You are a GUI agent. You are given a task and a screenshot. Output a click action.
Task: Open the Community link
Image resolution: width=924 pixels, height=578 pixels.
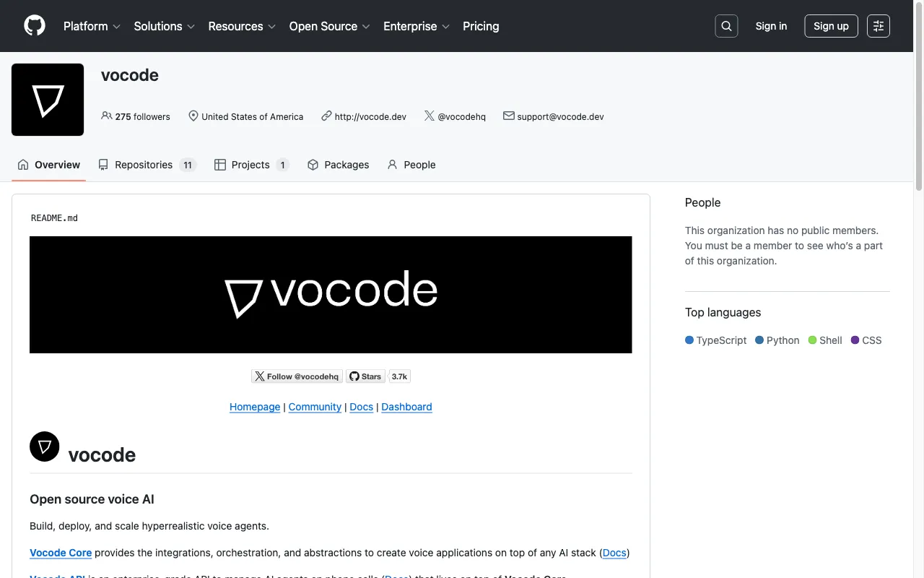tap(315, 407)
